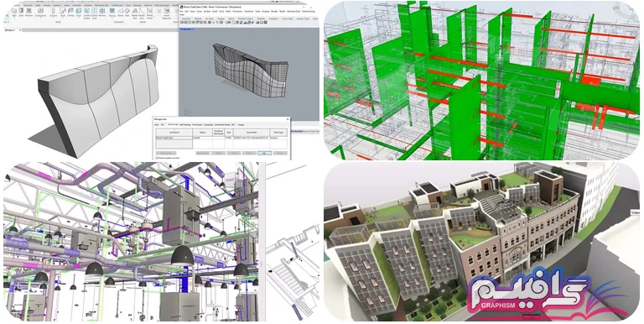Open the Collaborate ribbon tab in Revit

[x=117, y=5]
